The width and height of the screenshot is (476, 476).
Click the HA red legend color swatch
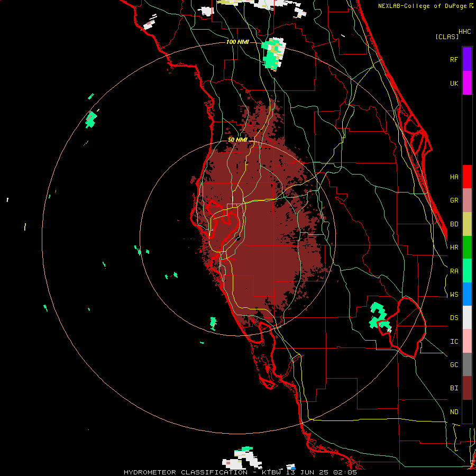(x=467, y=177)
